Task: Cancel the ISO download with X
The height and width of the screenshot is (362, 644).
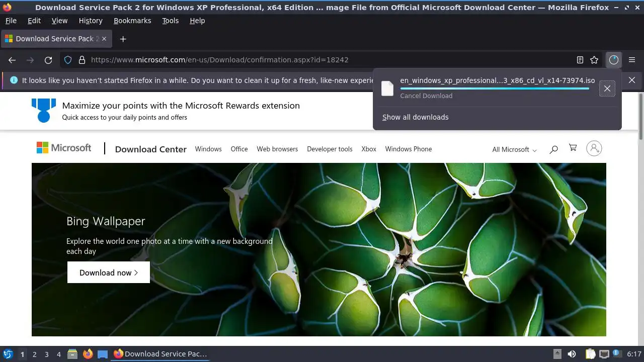Action: point(607,88)
